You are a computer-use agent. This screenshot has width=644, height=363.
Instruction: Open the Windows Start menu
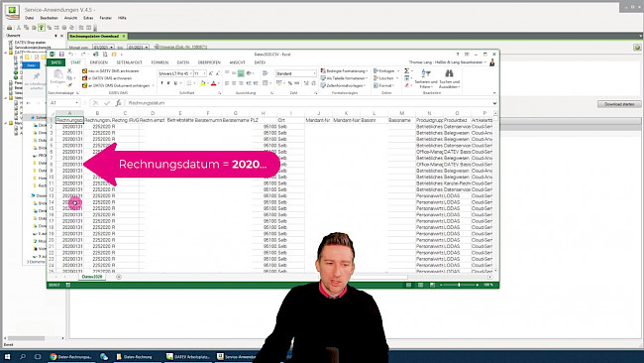point(7,356)
